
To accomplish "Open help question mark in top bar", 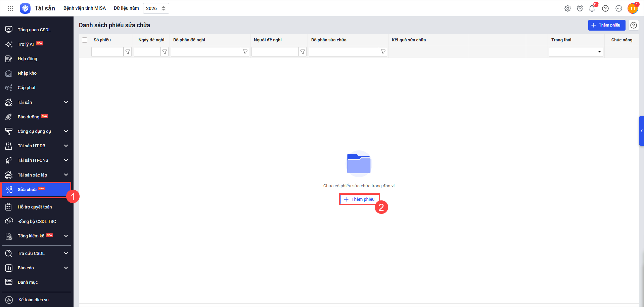I will (605, 8).
